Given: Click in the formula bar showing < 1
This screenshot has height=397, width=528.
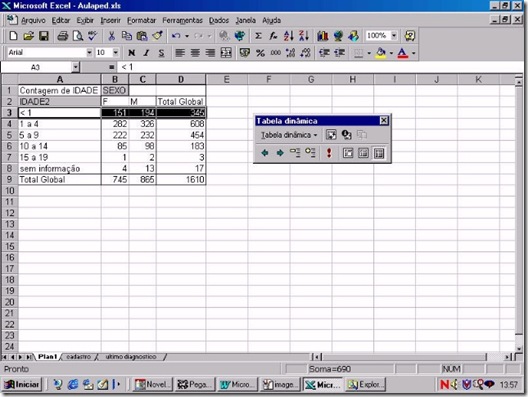Looking at the screenshot, I should pyautogui.click(x=320, y=67).
